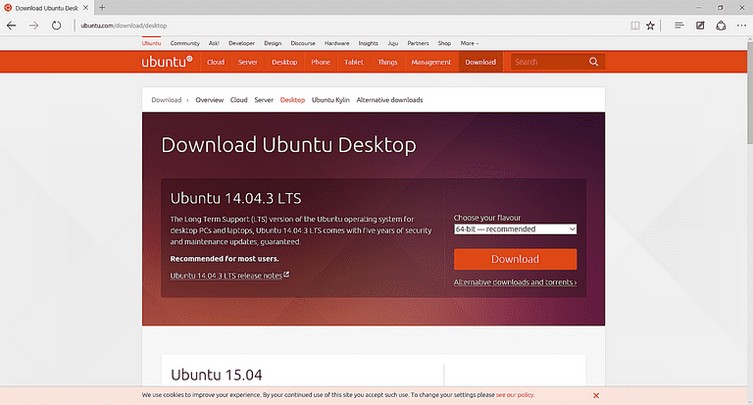Select Server in the orange navigation bar

pos(248,62)
